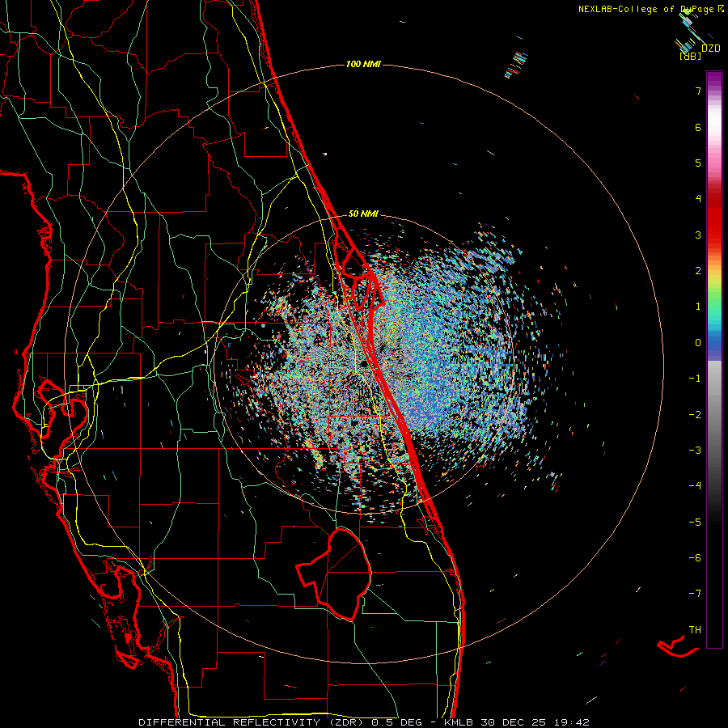Click "DIFFERENTIAL REFLECTIVITY" in the bottom caption
Screen dimensions: 728x728
[x=230, y=722]
